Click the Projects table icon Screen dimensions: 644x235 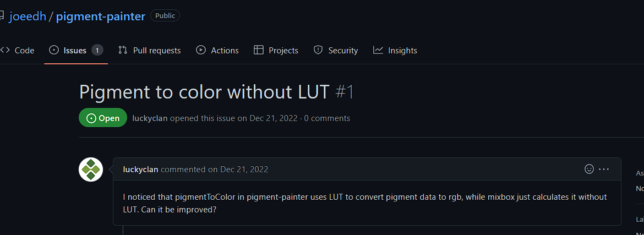coord(258,50)
